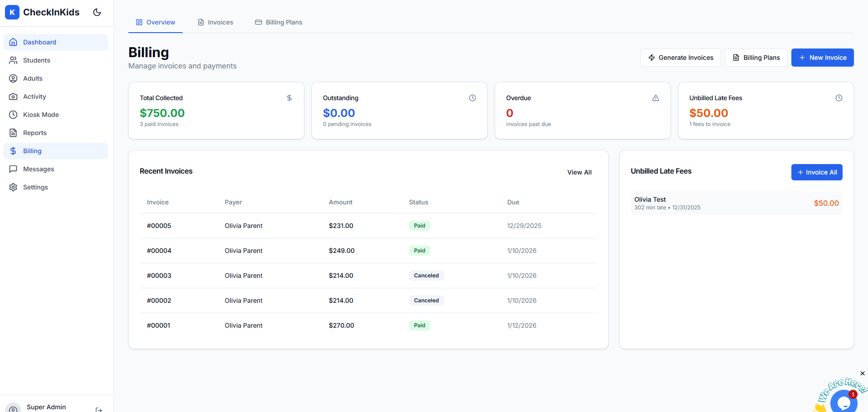868x412 pixels.
Task: Open Reports from the sidebar
Action: click(55, 133)
